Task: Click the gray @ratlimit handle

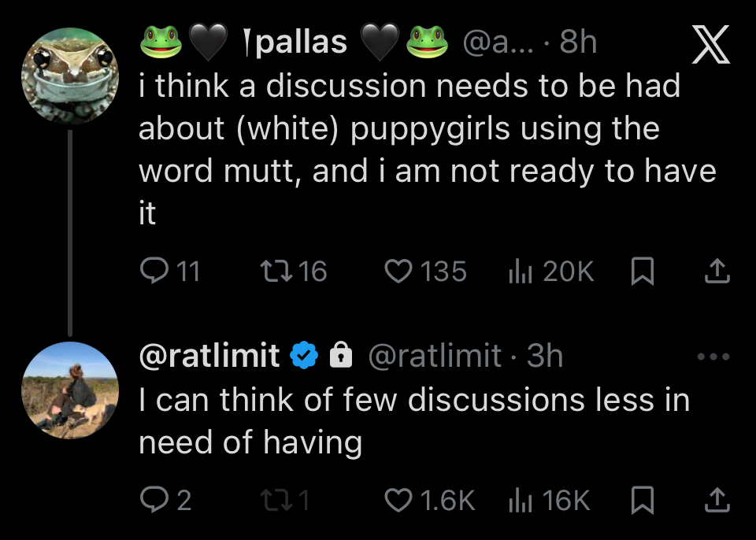Action: pos(435,357)
